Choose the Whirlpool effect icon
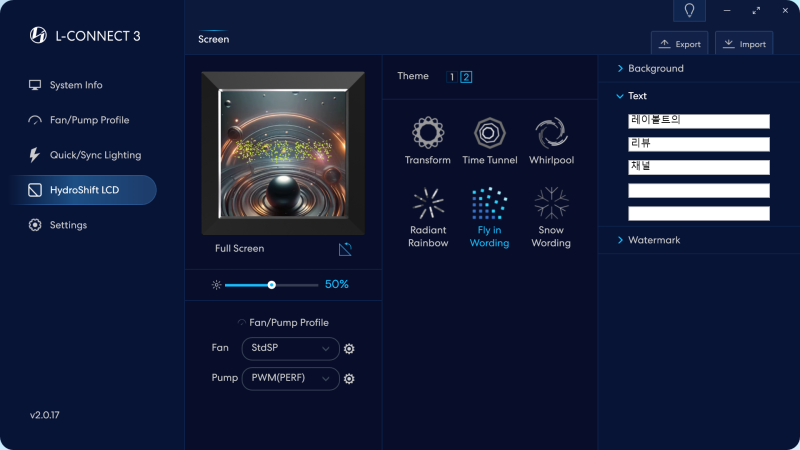800x450 pixels. click(x=551, y=133)
